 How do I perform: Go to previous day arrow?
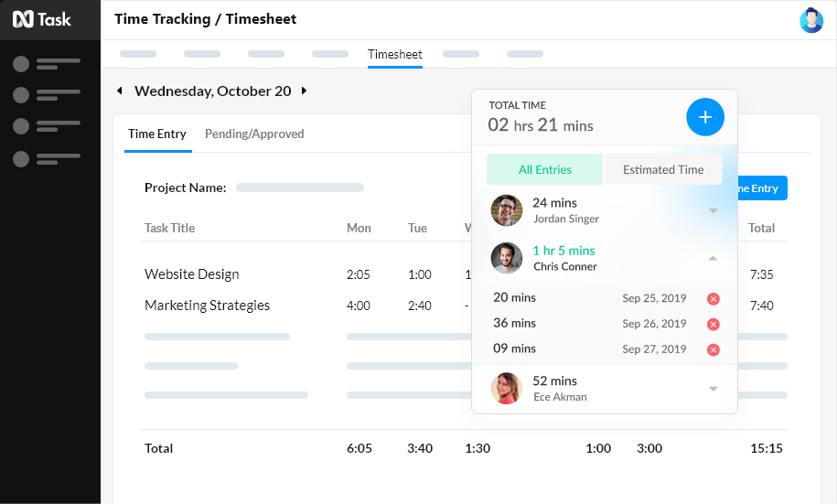pyautogui.click(x=119, y=91)
